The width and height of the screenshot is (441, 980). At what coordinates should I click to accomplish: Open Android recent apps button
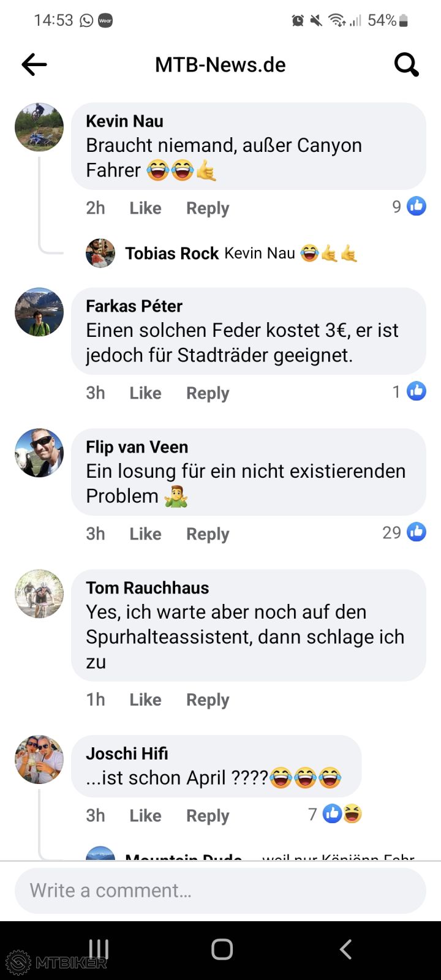[99, 949]
